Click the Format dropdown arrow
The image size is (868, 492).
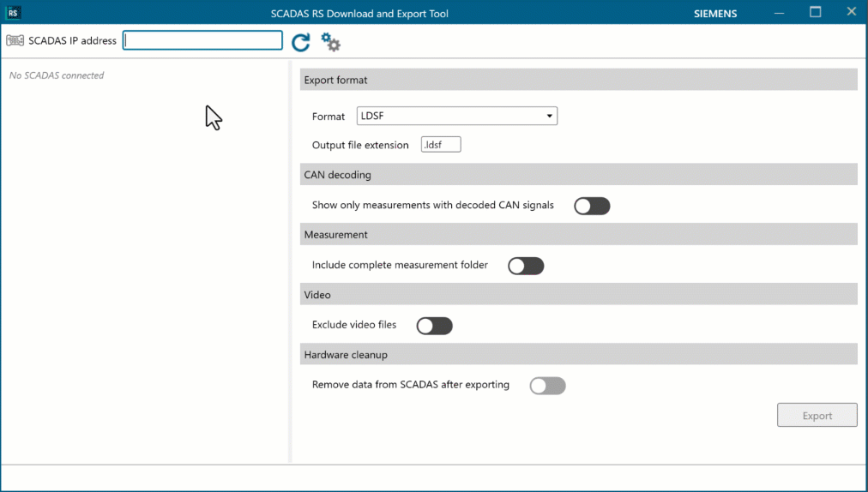click(x=549, y=116)
